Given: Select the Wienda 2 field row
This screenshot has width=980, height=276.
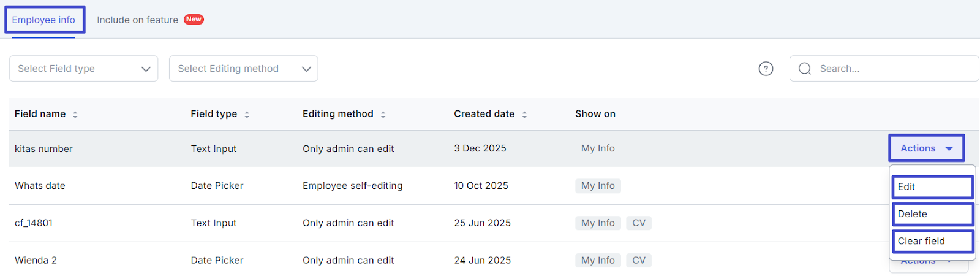Looking at the screenshot, I should point(36,261).
